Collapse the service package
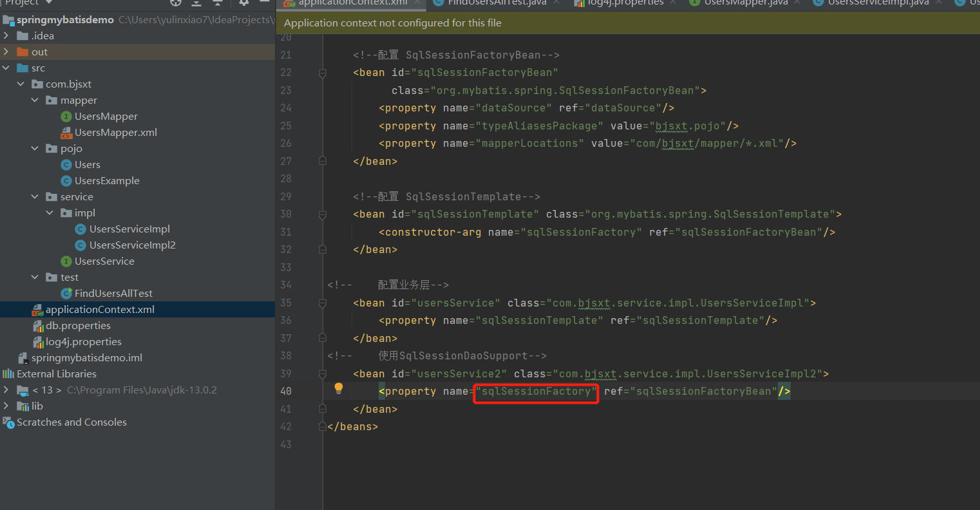This screenshot has height=510, width=980. pyautogui.click(x=35, y=196)
